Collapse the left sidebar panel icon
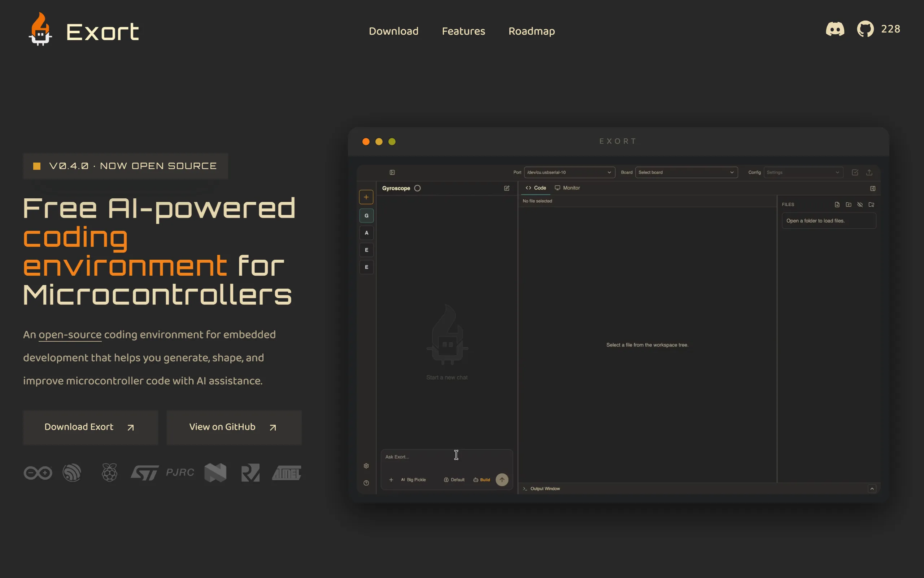The height and width of the screenshot is (578, 924). click(x=392, y=172)
